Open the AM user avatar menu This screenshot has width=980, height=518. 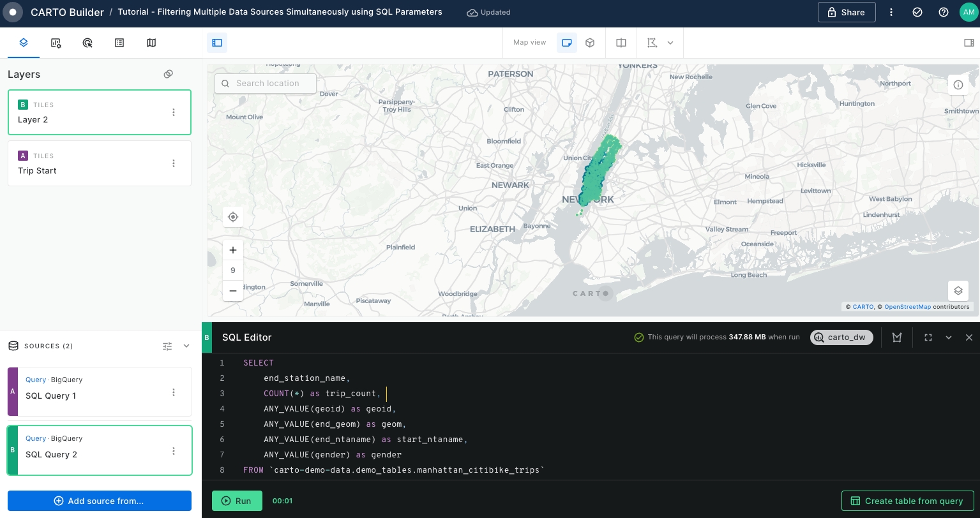[969, 12]
